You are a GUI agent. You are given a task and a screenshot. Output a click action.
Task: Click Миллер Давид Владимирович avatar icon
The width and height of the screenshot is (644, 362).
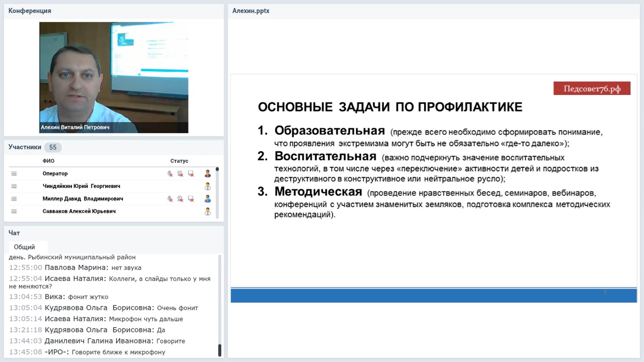click(208, 199)
